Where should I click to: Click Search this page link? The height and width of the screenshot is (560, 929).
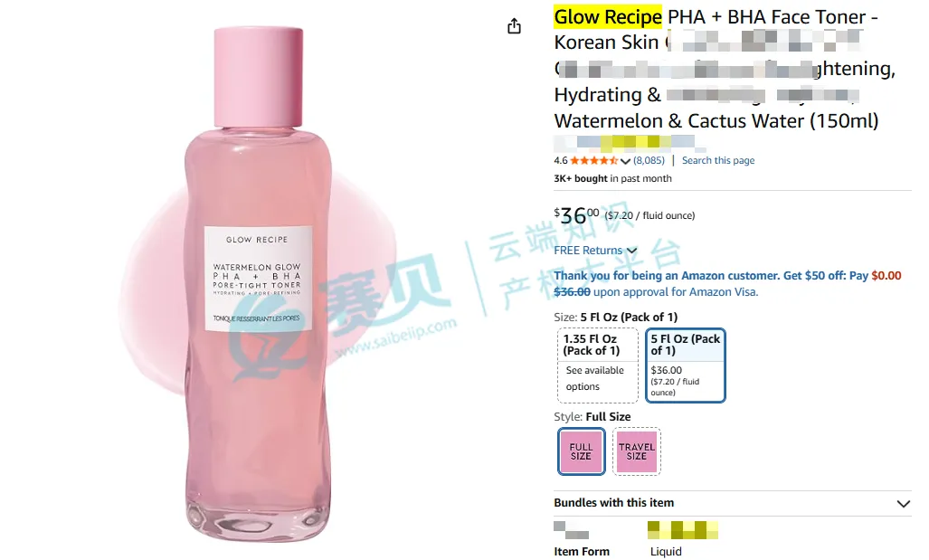click(718, 161)
